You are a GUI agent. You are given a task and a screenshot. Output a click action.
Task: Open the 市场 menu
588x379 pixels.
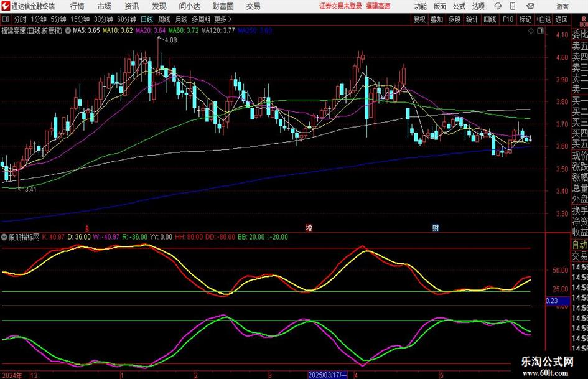[x=105, y=6]
